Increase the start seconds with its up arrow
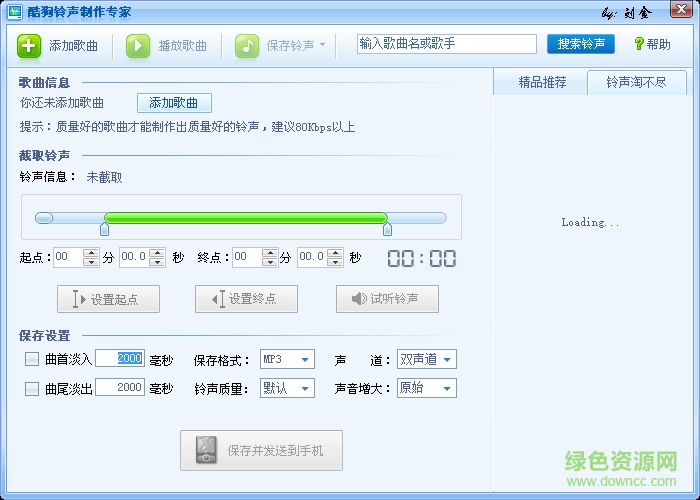The width and height of the screenshot is (700, 500). (x=158, y=253)
